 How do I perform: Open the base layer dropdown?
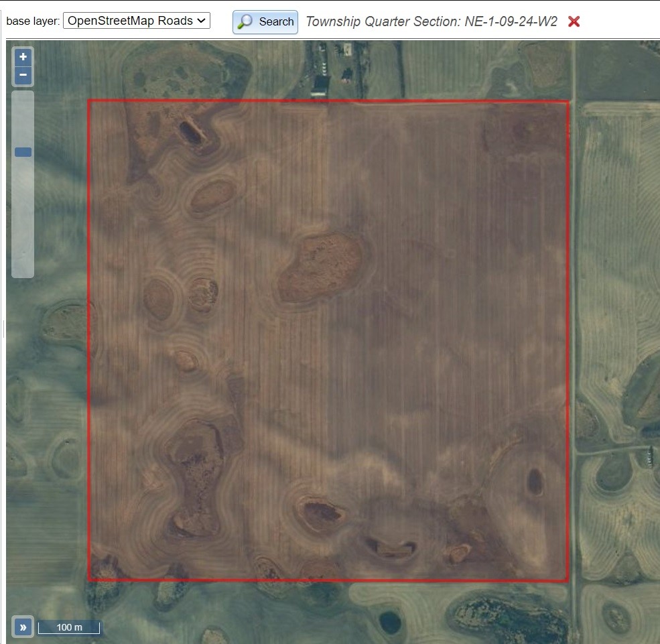137,21
